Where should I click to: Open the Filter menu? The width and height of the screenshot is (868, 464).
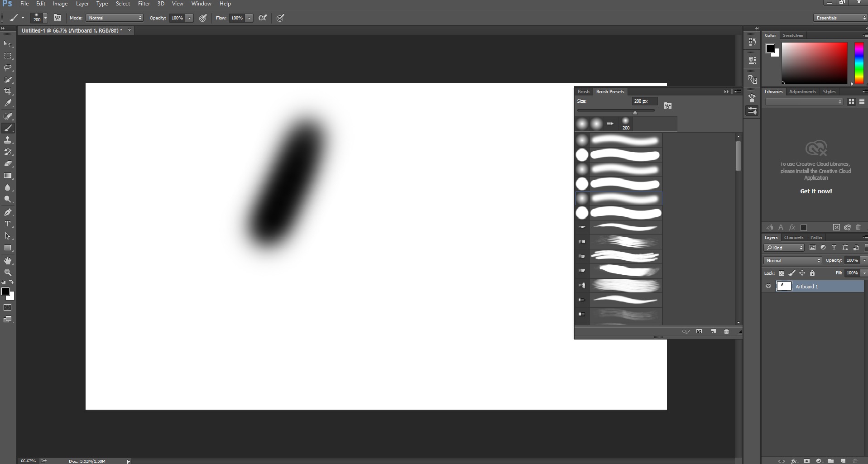[144, 4]
